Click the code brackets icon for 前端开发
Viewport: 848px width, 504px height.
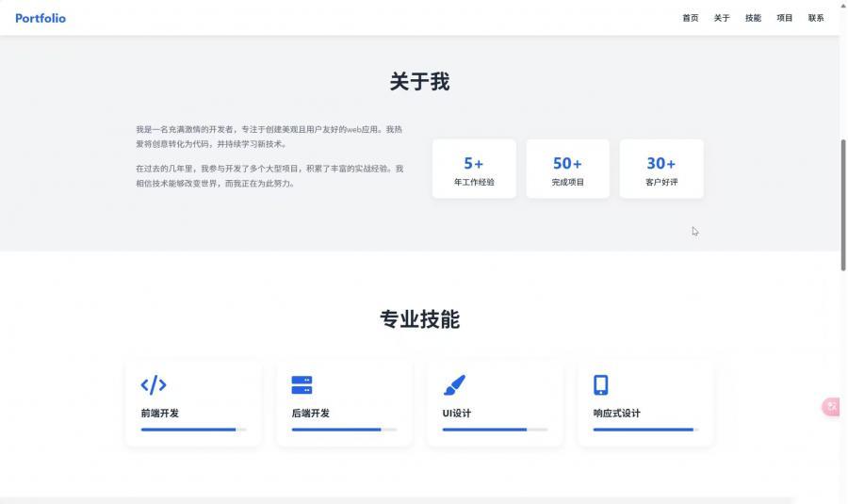[154, 384]
